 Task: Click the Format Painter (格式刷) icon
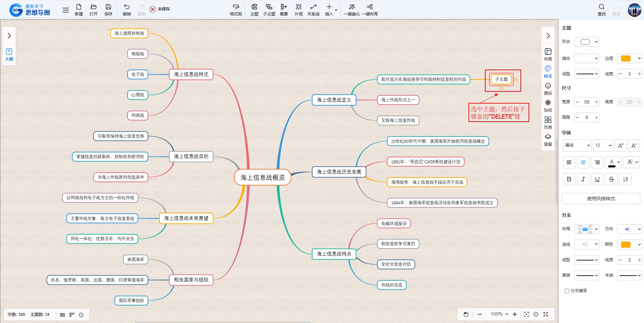[x=236, y=9]
